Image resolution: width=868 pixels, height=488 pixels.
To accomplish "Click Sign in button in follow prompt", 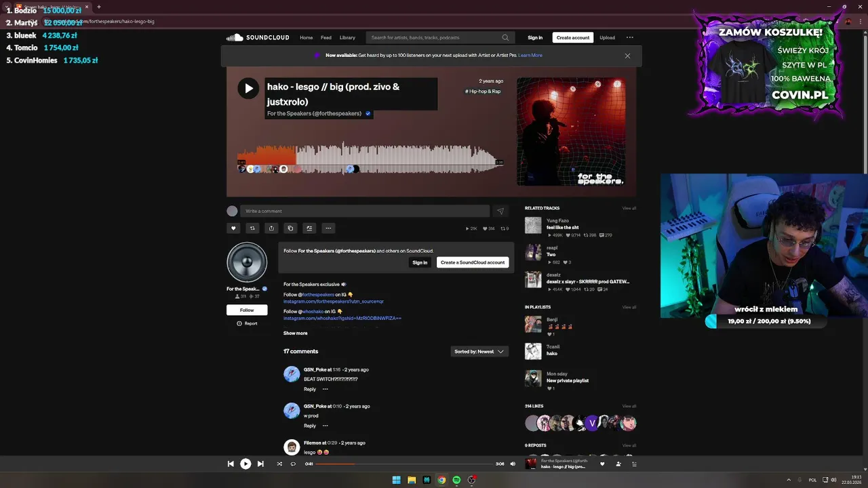I will coord(420,262).
